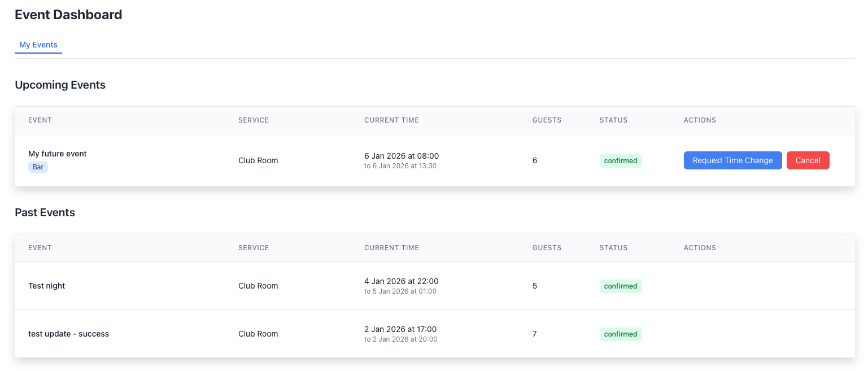The height and width of the screenshot is (371, 868).
Task: Open the Test night event row
Action: tap(47, 286)
